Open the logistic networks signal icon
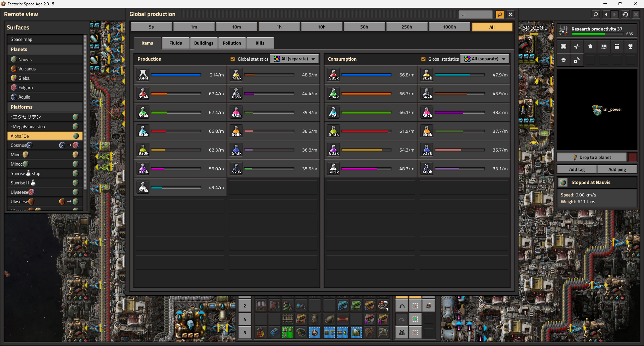The height and width of the screenshot is (346, 644). (577, 60)
